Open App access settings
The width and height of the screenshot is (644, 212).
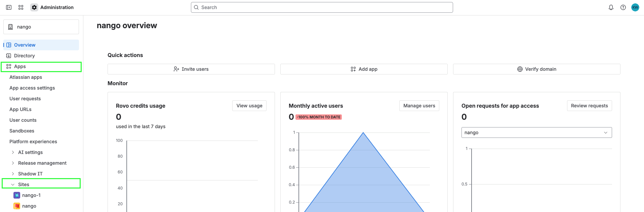(x=32, y=88)
